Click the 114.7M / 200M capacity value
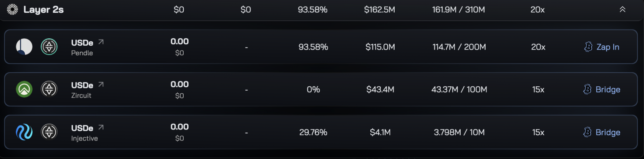This screenshot has width=644, height=159. tap(459, 47)
